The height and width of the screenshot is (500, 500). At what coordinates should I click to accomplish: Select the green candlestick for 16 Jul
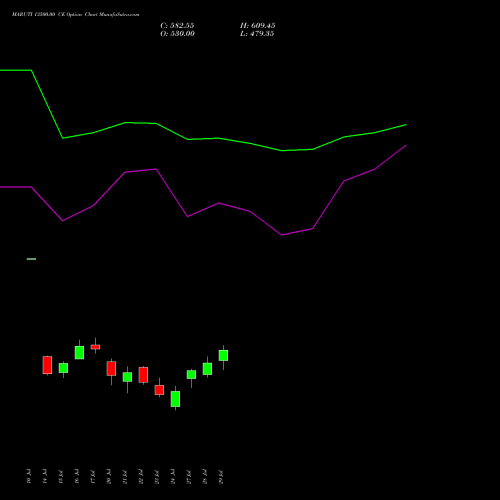click(79, 353)
